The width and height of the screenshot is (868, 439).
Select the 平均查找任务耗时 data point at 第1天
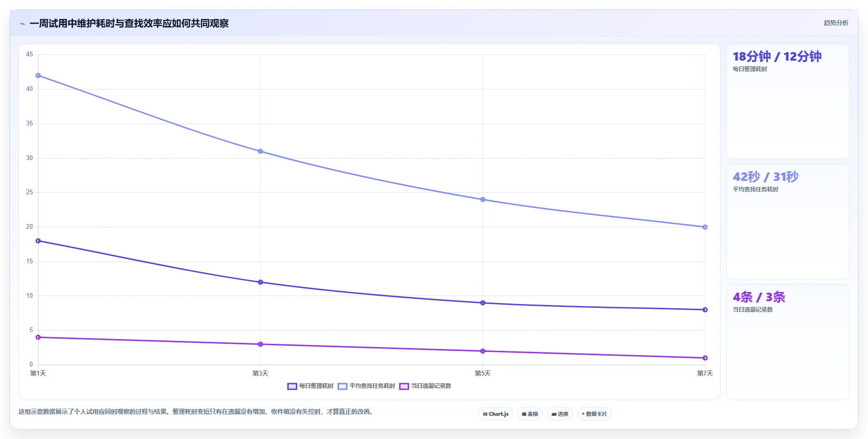point(38,76)
